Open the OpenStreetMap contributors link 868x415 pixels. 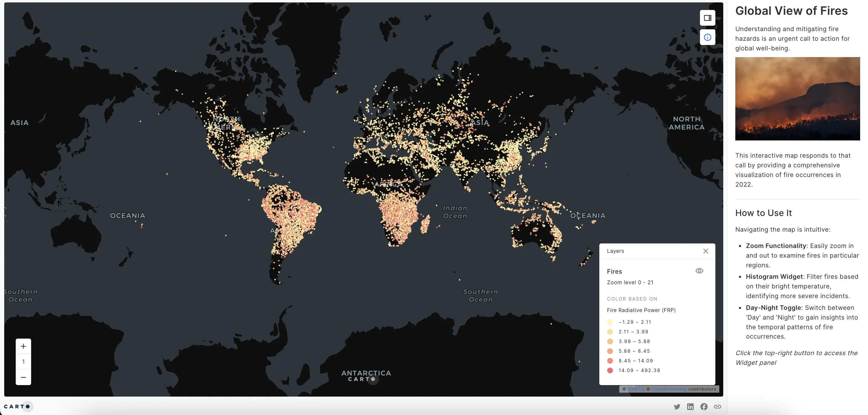click(669, 389)
